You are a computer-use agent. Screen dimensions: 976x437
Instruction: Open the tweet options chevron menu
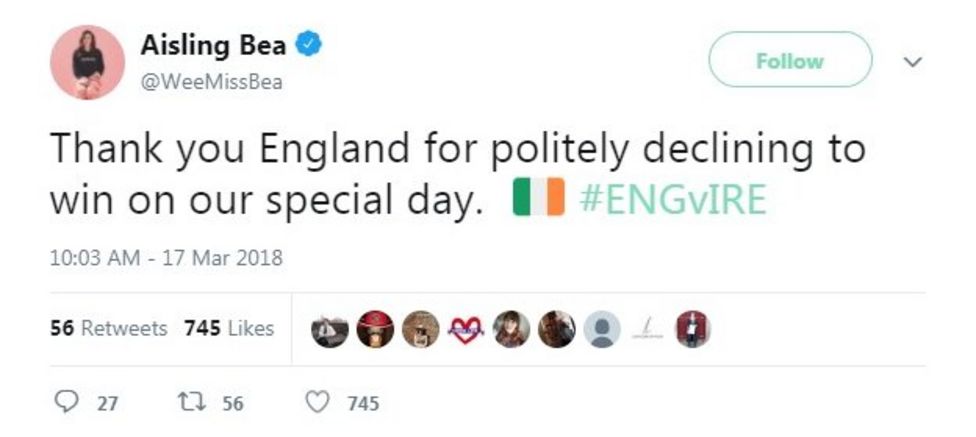pyautogui.click(x=911, y=62)
